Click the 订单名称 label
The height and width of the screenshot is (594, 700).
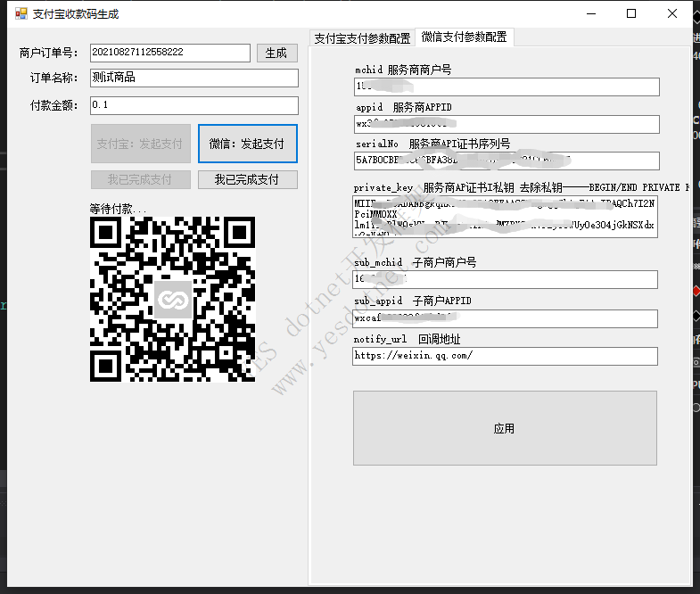point(54,78)
